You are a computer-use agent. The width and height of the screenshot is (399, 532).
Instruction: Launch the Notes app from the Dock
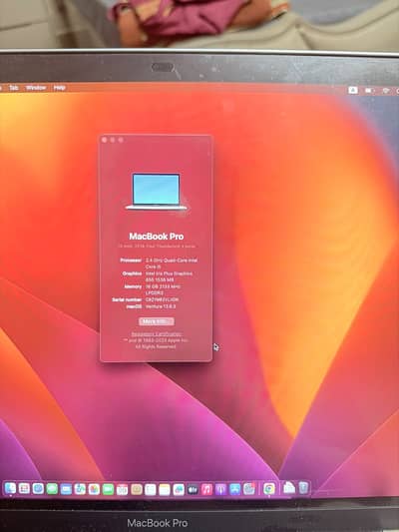point(164,489)
